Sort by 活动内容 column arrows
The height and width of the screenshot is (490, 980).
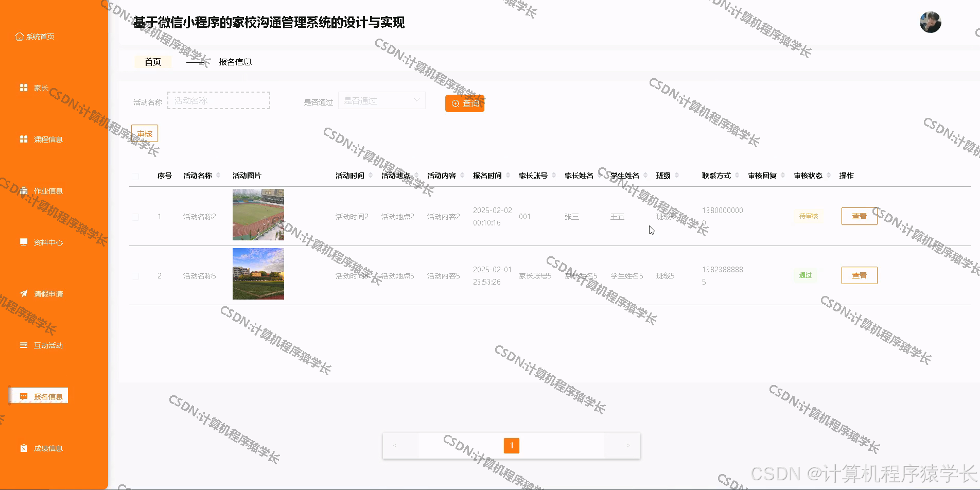(x=462, y=176)
